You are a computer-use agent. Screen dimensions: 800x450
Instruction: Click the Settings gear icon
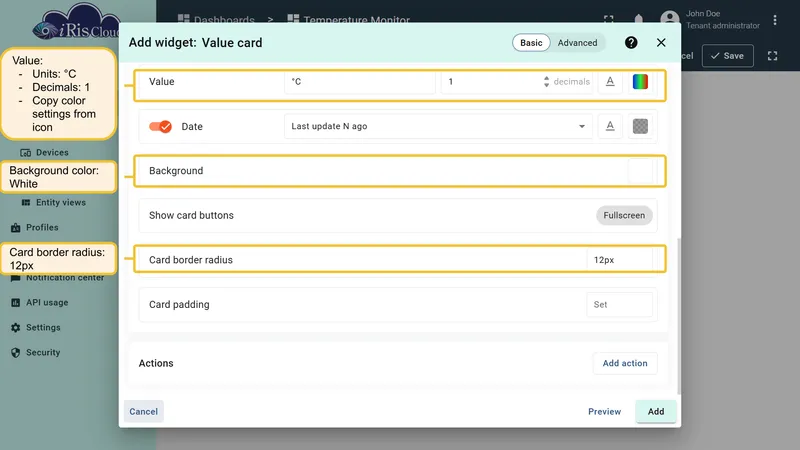16,328
